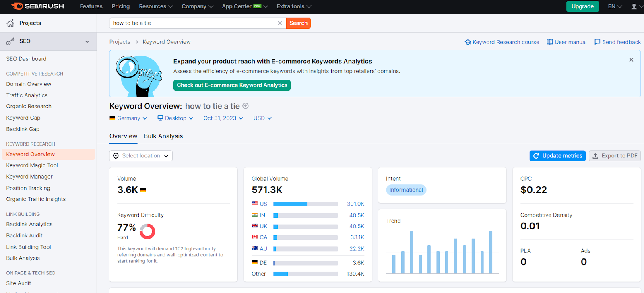Click the Other volume bar

tap(305, 274)
